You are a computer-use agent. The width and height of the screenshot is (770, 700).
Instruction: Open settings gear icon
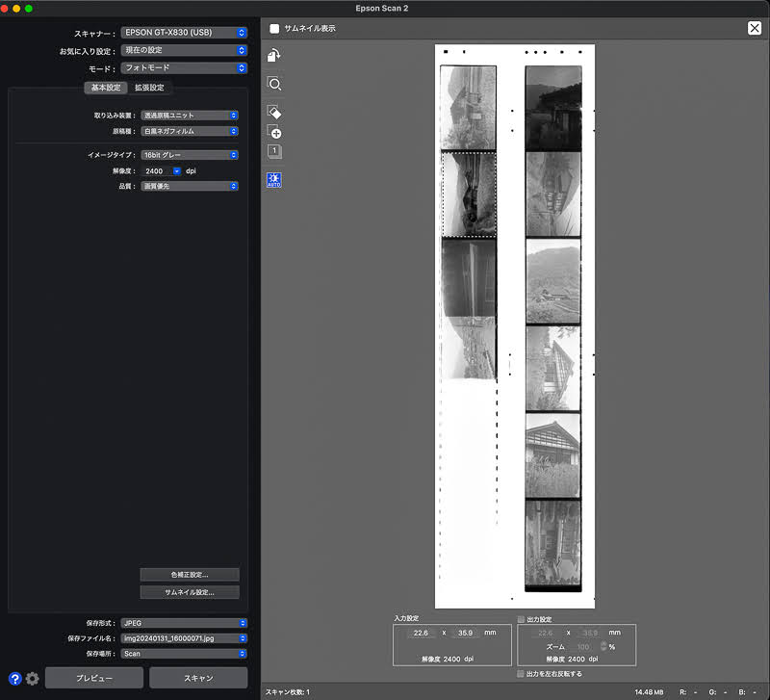click(x=33, y=679)
